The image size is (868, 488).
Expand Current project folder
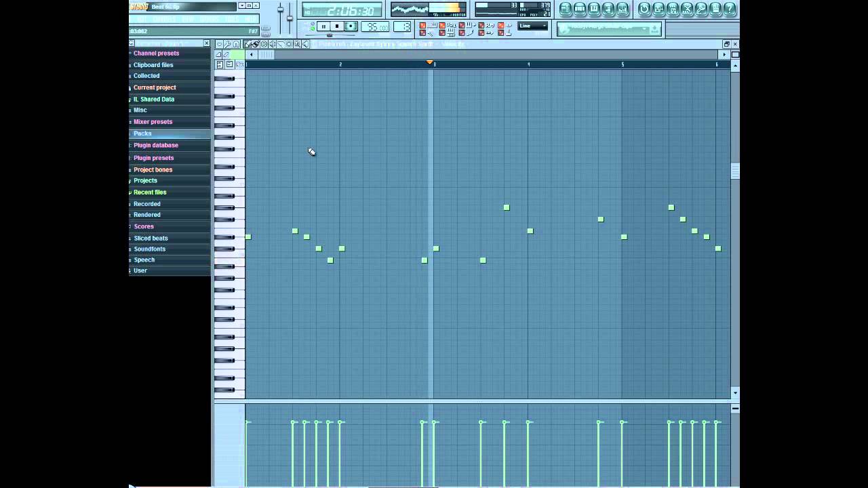155,87
